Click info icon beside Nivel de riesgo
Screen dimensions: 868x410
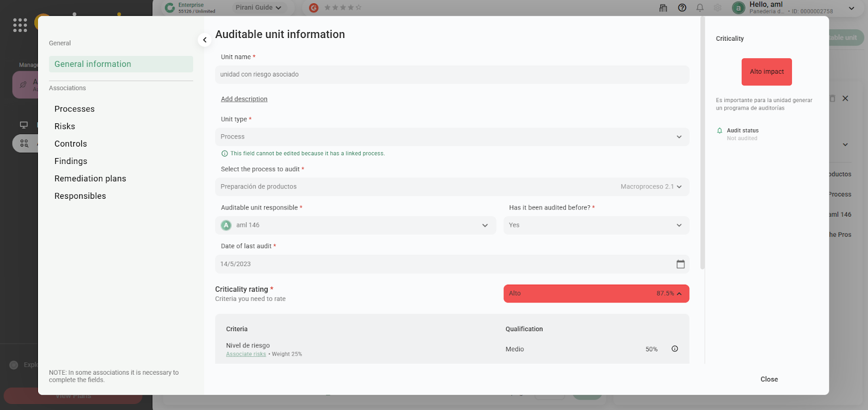[x=675, y=349]
